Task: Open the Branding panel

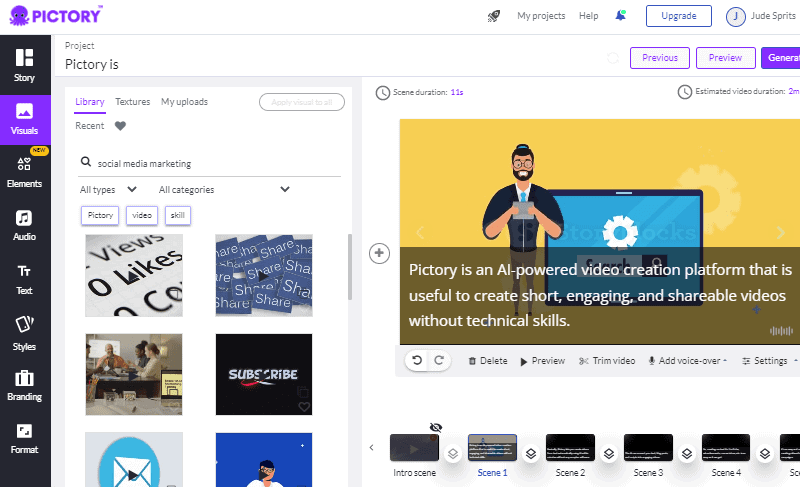Action: 24,385
